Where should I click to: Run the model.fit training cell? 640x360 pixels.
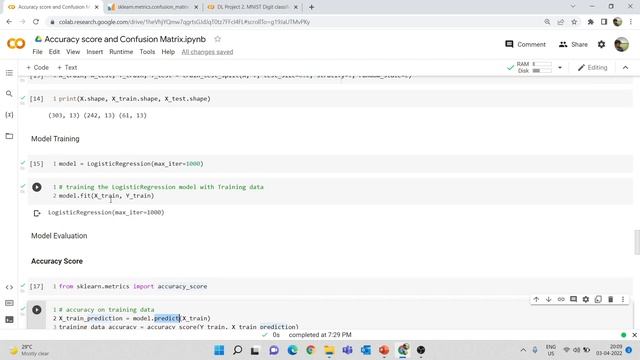37,187
